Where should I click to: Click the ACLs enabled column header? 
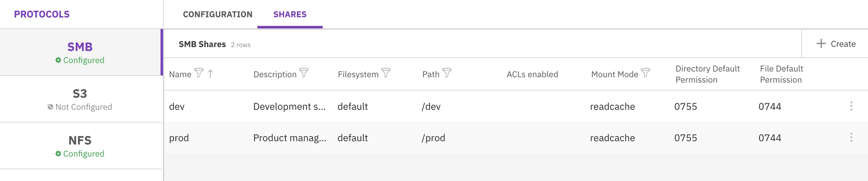tap(532, 74)
